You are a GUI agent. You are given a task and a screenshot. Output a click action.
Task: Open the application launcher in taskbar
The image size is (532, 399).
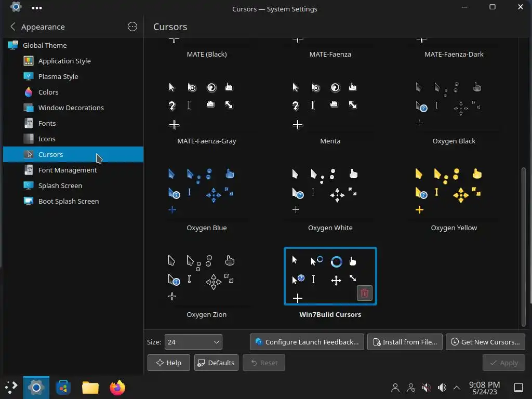11,387
